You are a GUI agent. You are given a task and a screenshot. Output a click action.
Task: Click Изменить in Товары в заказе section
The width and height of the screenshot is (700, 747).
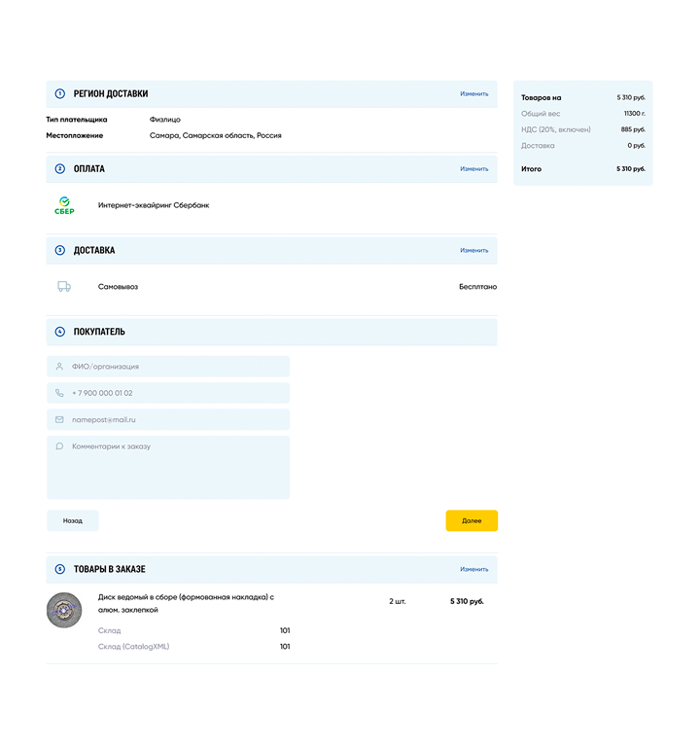pyautogui.click(x=473, y=569)
